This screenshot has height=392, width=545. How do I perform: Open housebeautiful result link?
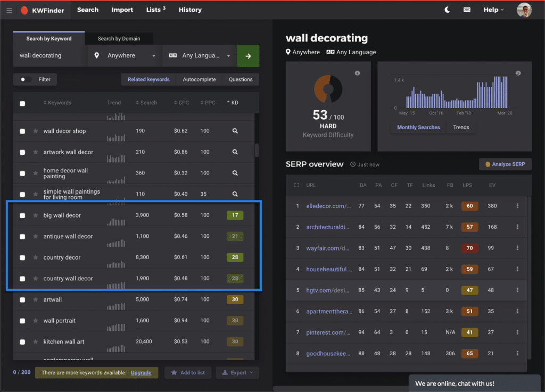click(x=329, y=269)
